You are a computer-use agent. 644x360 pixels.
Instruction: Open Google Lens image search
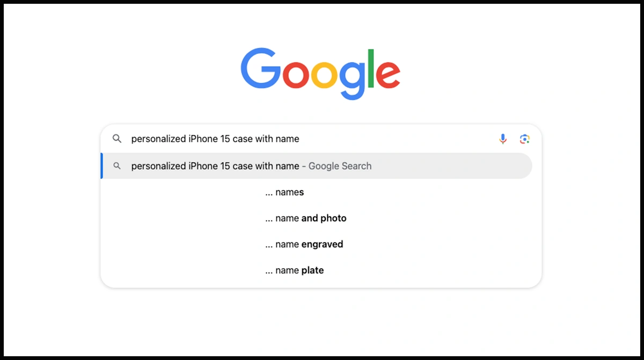525,139
